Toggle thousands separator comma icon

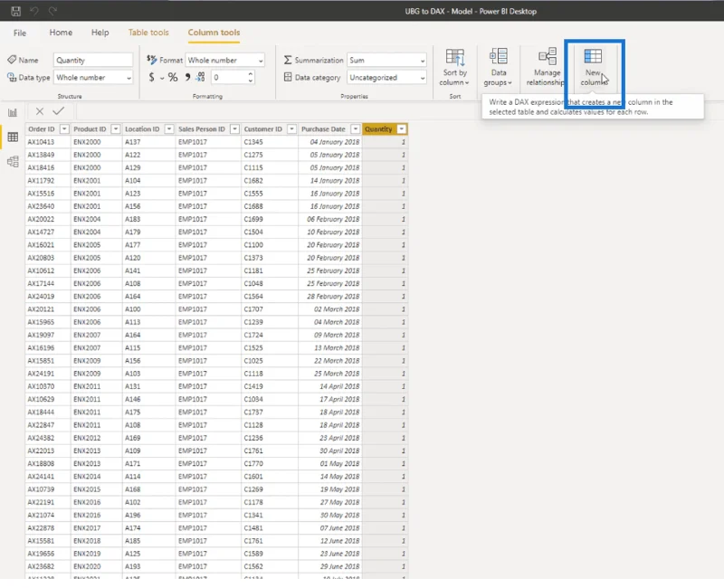tap(187, 77)
